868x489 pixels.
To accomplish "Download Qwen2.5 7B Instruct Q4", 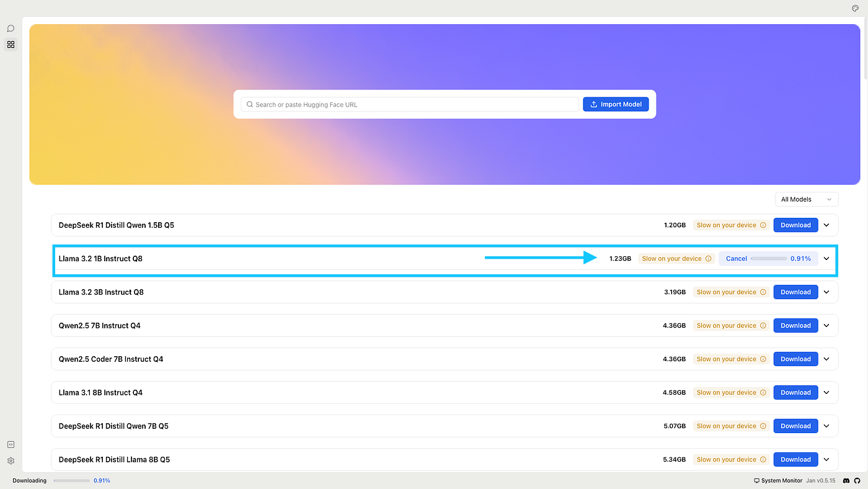I will tap(795, 326).
